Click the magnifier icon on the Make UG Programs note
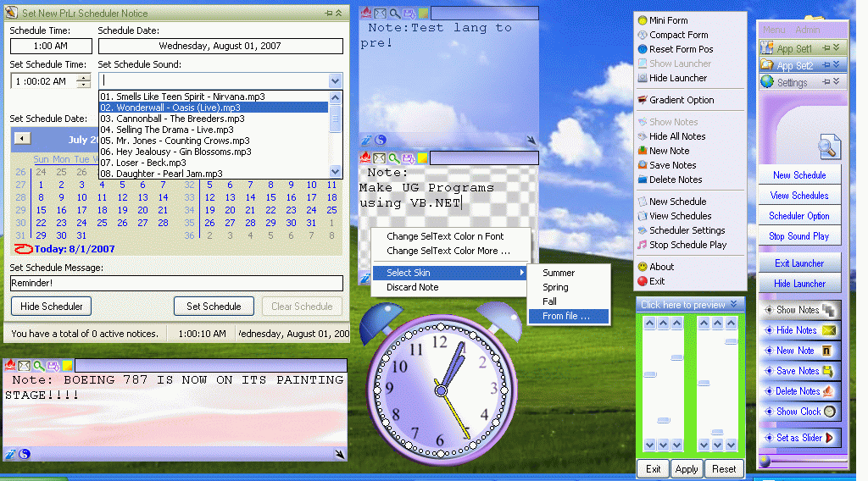The width and height of the screenshot is (868, 481). (394, 158)
